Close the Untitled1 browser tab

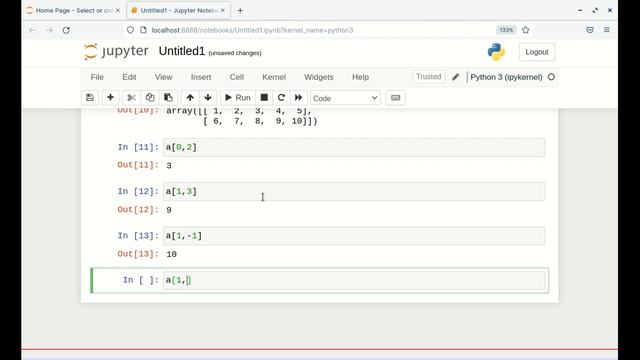223,11
